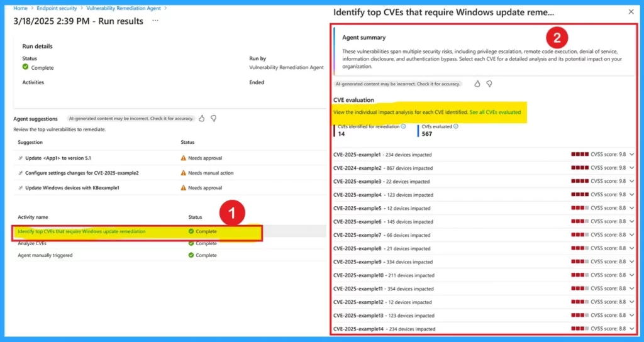Click suggestion icon before Update App1 to version 5.1
Image resolution: width=644 pixels, height=342 pixels.
(20, 158)
